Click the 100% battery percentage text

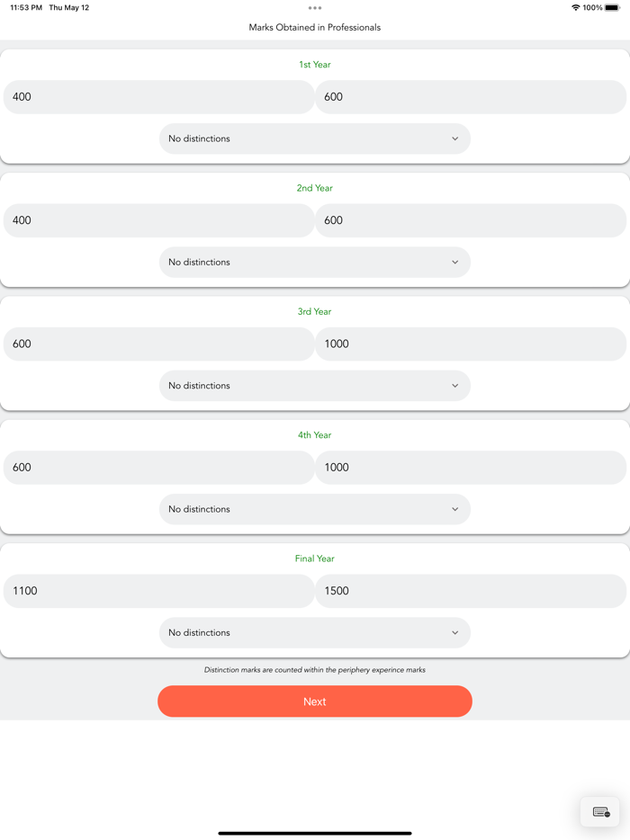click(x=594, y=7)
